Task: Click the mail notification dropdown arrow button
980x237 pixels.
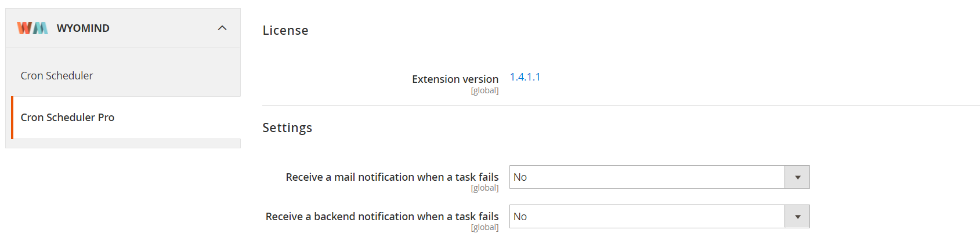Action: tap(797, 177)
